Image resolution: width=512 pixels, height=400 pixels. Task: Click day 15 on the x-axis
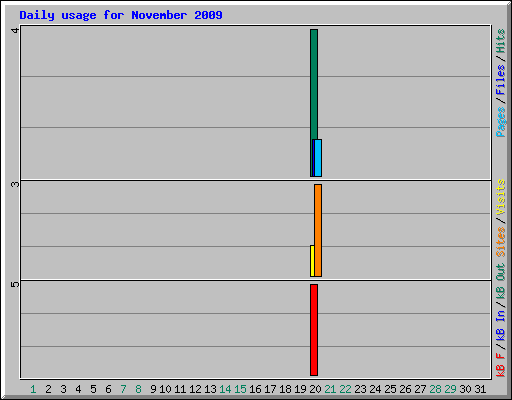(240, 389)
